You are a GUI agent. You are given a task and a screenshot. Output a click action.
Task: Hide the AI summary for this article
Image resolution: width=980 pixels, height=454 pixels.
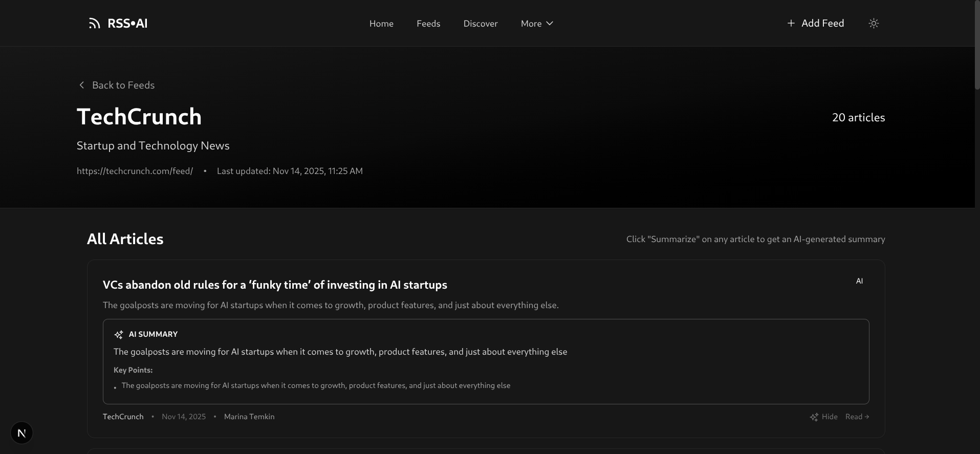[x=824, y=417]
